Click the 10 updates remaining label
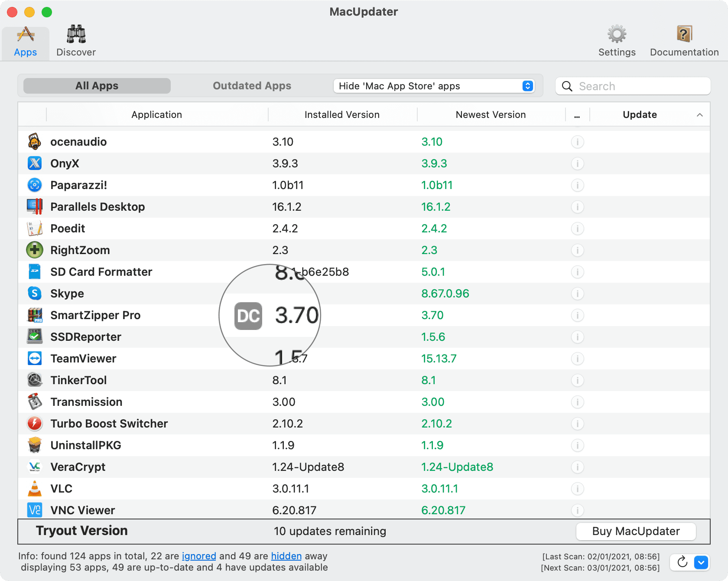This screenshot has width=728, height=581. point(330,531)
